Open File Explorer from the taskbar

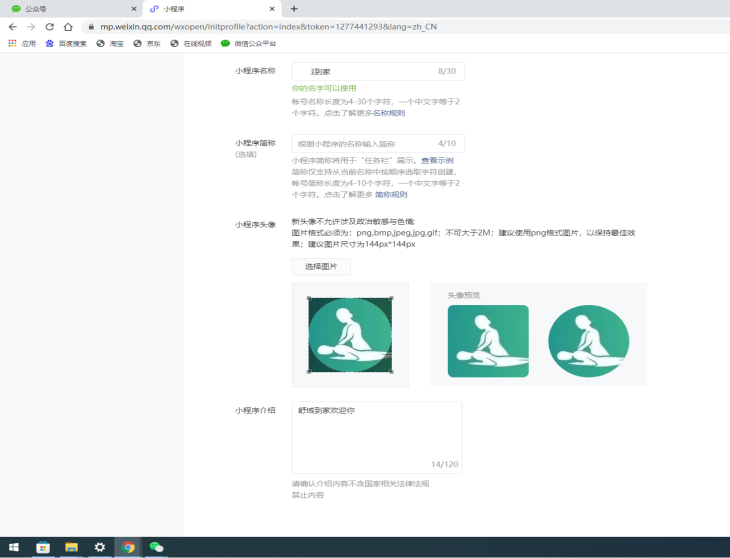71,547
